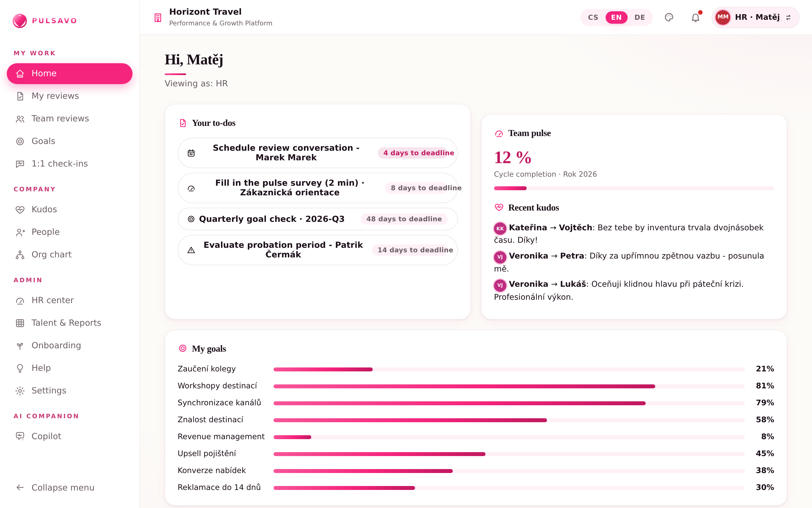Open the Org chart page
Image resolution: width=812 pixels, height=508 pixels.
69,255
